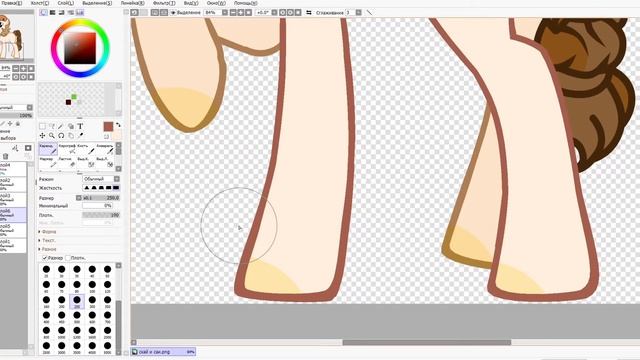This screenshot has width=640, height=360.
Task: Toggle the swatches panel icon
Action: (x=80, y=13)
